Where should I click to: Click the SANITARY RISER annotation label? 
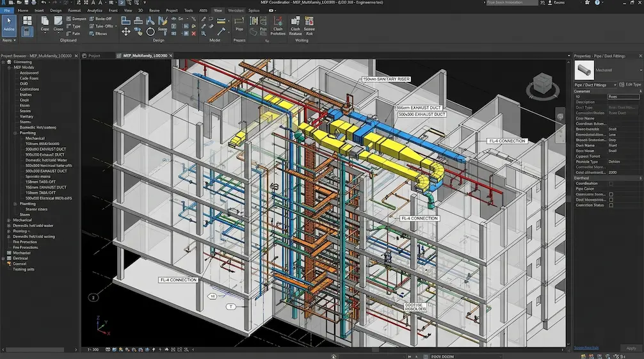tap(386, 79)
